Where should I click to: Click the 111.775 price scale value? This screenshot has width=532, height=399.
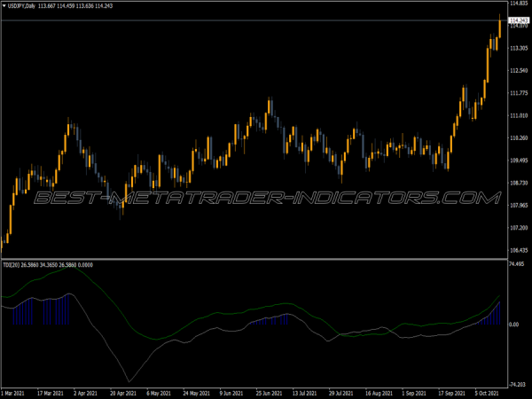[x=519, y=93]
